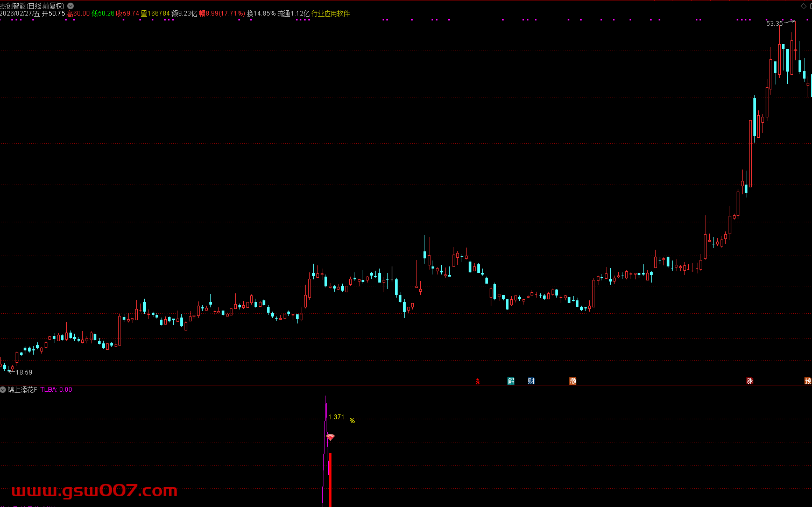Open the teal 解 event marker
The width and height of the screenshot is (812, 507).
point(511,381)
